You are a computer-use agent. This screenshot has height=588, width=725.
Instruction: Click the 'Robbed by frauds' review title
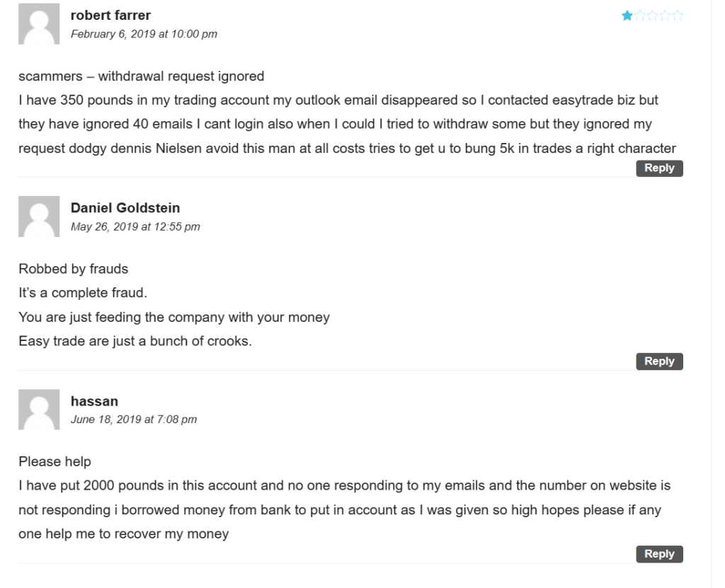74,269
